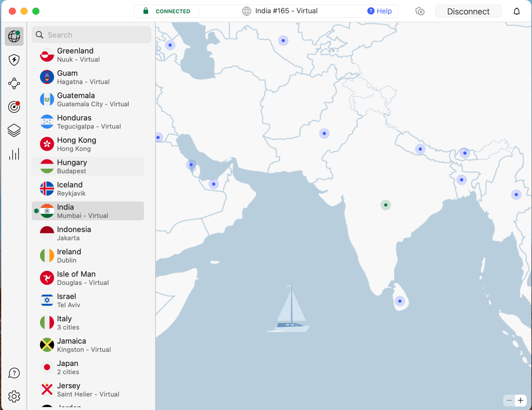Image resolution: width=532 pixels, height=410 pixels.
Task: Select Iceland Reykjavik server
Action: coord(88,189)
